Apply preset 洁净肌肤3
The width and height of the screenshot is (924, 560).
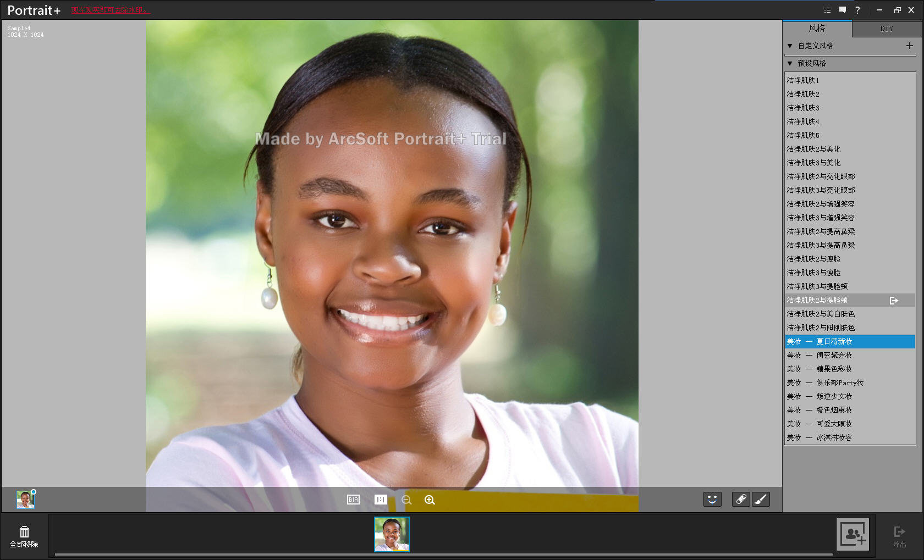point(850,108)
